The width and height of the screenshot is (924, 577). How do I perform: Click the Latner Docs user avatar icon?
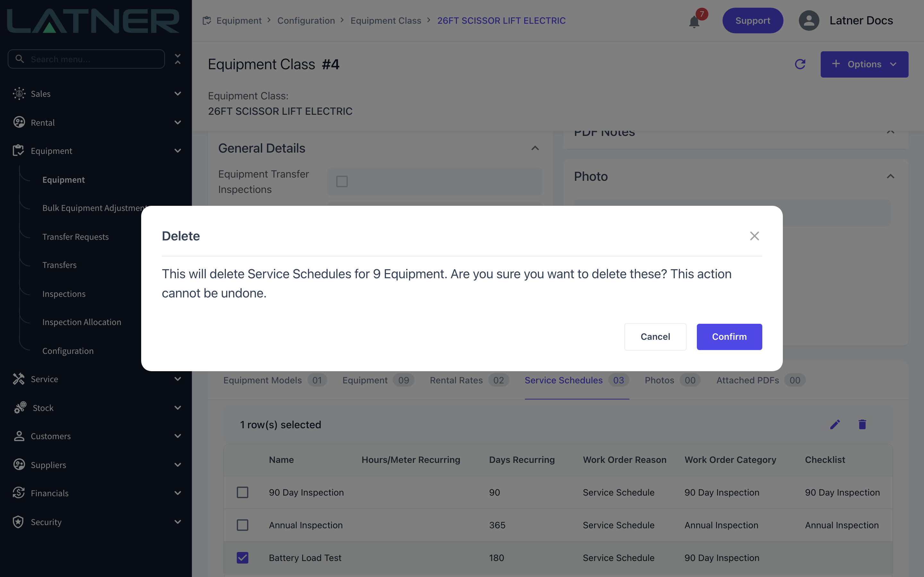click(x=809, y=21)
